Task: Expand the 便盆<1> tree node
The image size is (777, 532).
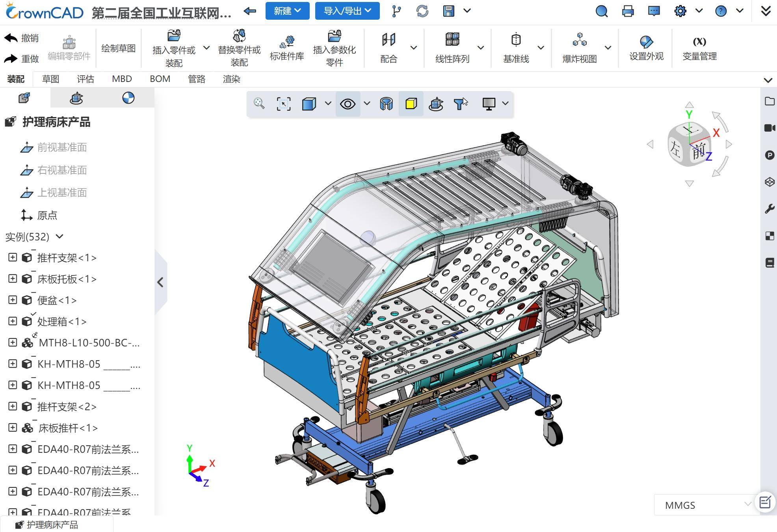Action: [13, 300]
